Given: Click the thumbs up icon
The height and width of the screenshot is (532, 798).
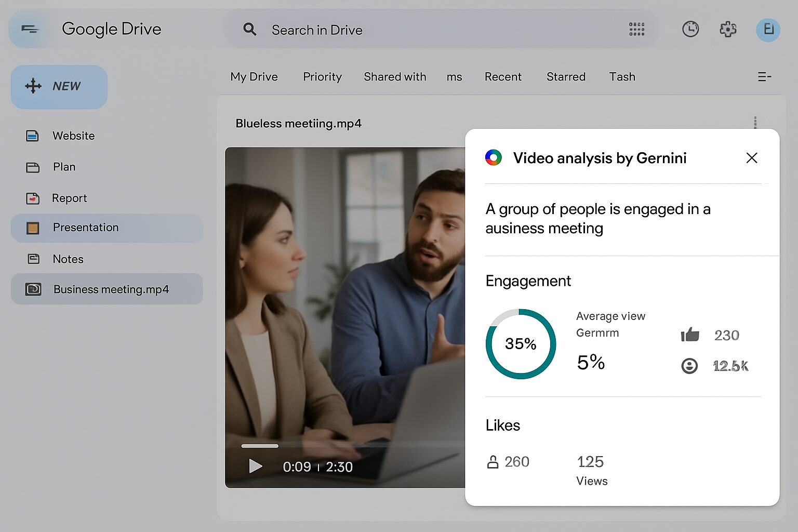Looking at the screenshot, I should click(690, 335).
